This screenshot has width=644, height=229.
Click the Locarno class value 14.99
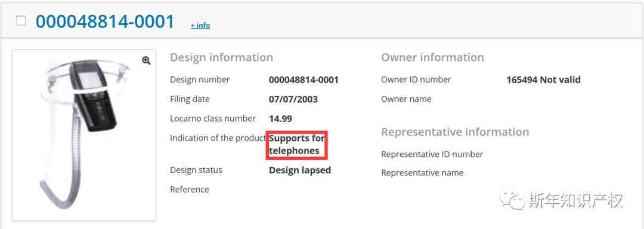(280, 119)
